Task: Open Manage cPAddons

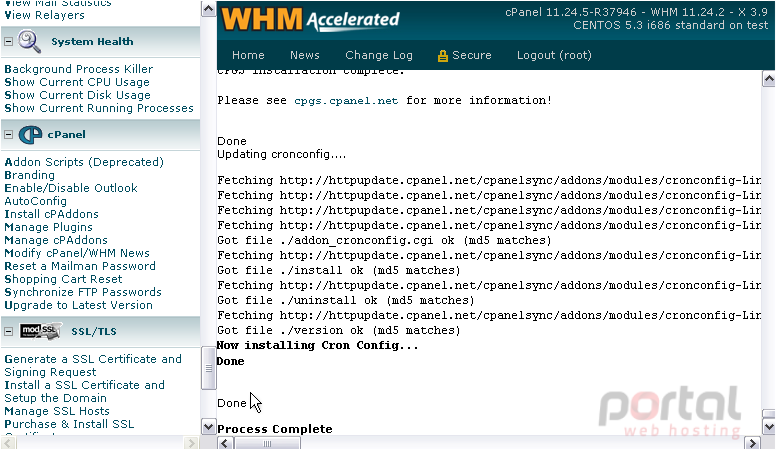Action: pos(56,240)
